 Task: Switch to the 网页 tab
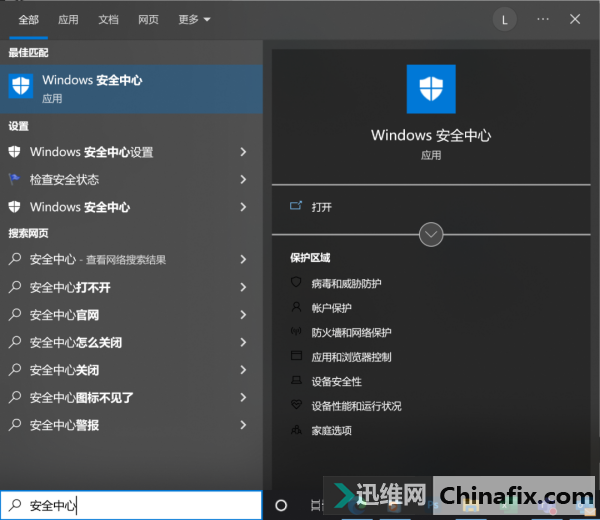148,20
